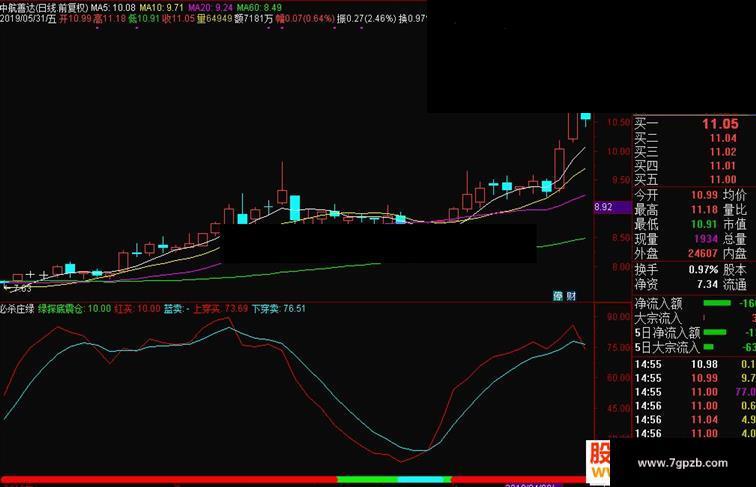Select the 14:55 10.99 trade row
756x487 pixels.
coord(694,379)
